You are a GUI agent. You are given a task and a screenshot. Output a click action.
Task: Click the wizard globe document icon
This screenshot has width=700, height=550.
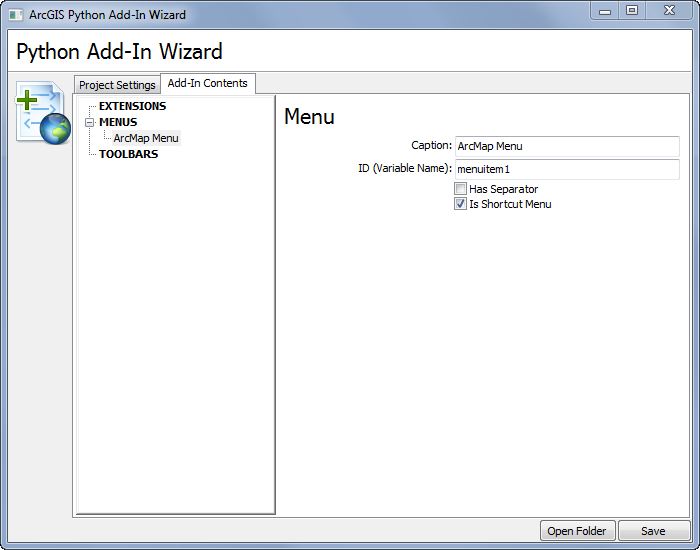point(43,112)
